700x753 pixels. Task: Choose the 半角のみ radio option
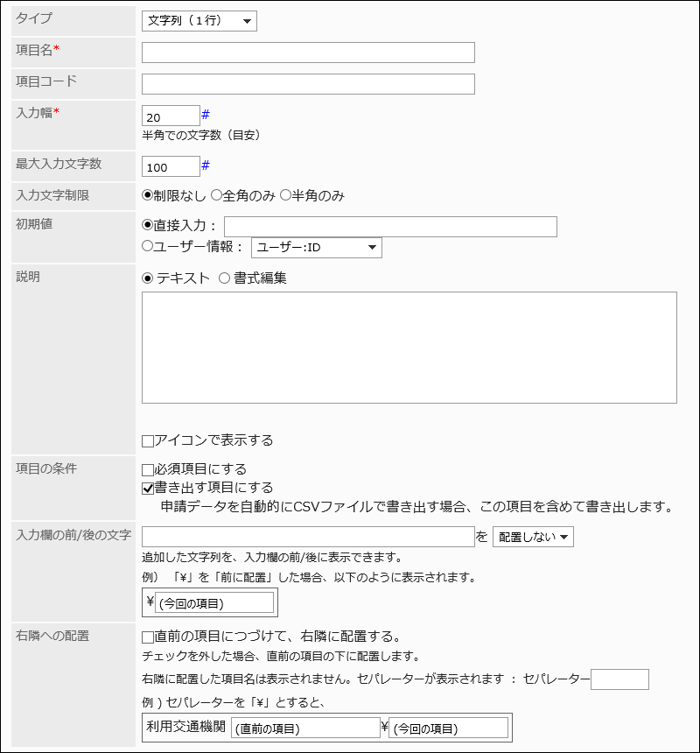284,196
